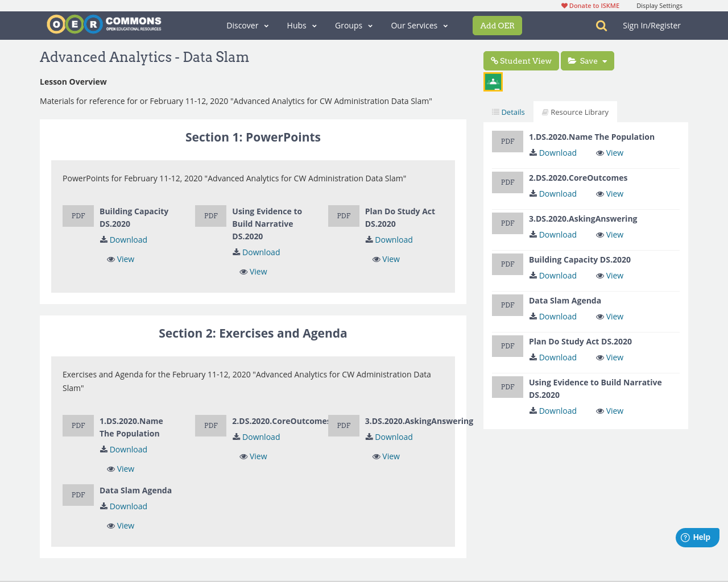Click the download icon for Building Capacity DS.2020
This screenshot has width=728, height=582.
pos(104,239)
